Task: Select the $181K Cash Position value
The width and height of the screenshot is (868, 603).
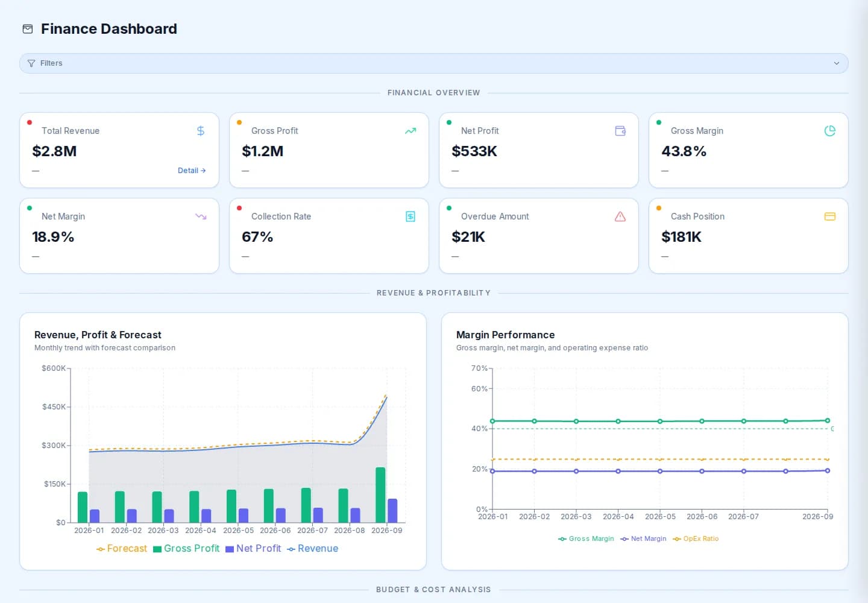Action: (682, 237)
